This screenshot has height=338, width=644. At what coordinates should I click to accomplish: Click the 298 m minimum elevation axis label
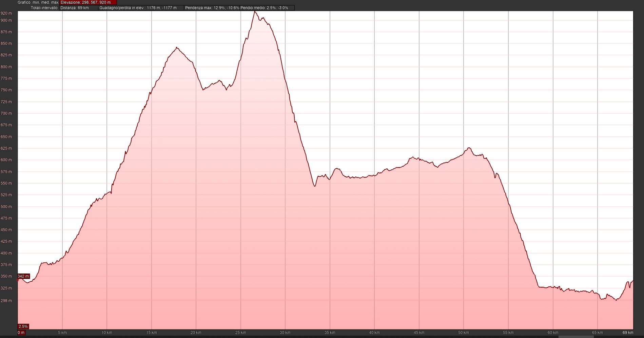point(6,301)
